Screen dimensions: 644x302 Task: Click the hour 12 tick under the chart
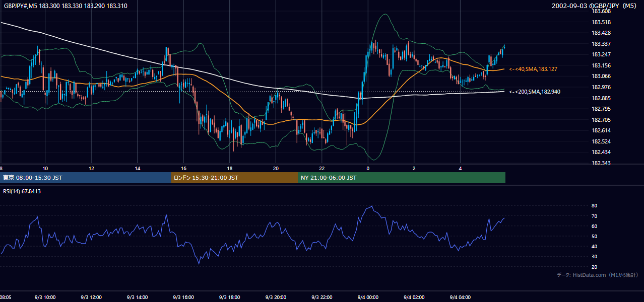click(x=91, y=168)
